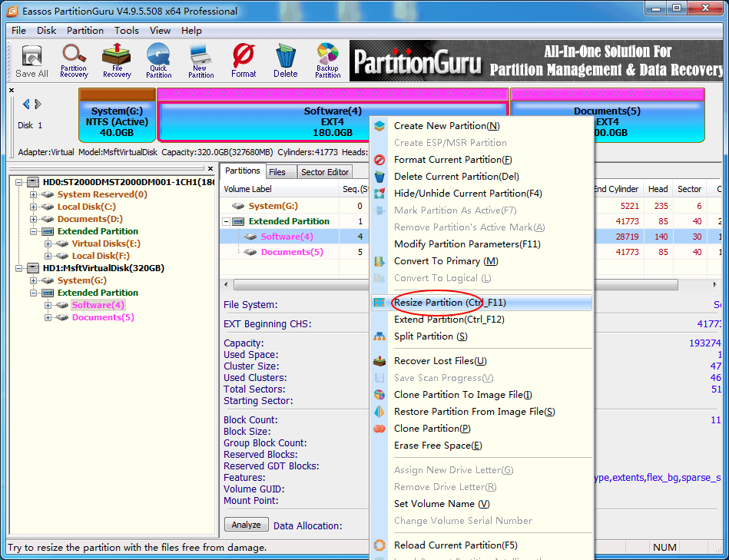Close the disk map pane
Viewport: 729px width, 560px height.
pyautogui.click(x=12, y=90)
